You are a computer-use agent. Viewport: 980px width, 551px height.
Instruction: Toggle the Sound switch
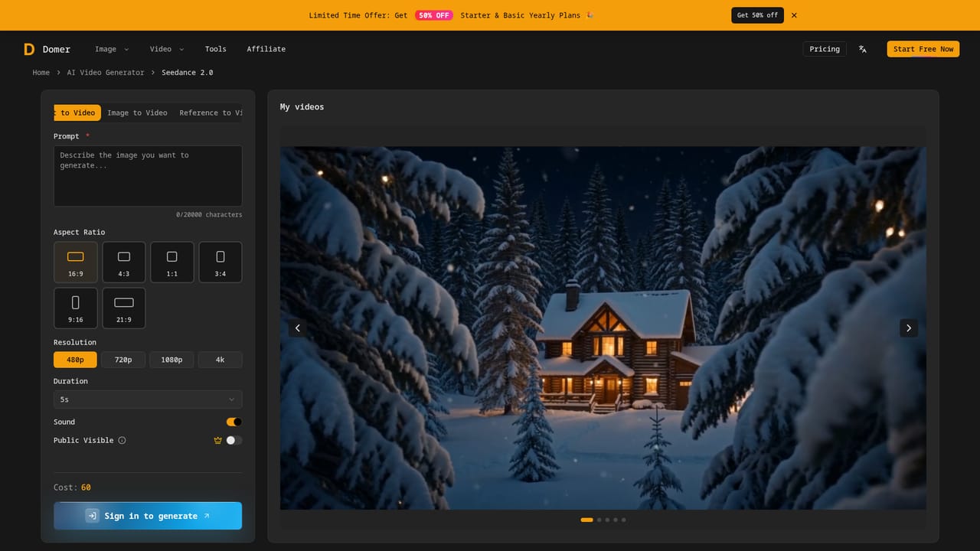click(x=234, y=422)
